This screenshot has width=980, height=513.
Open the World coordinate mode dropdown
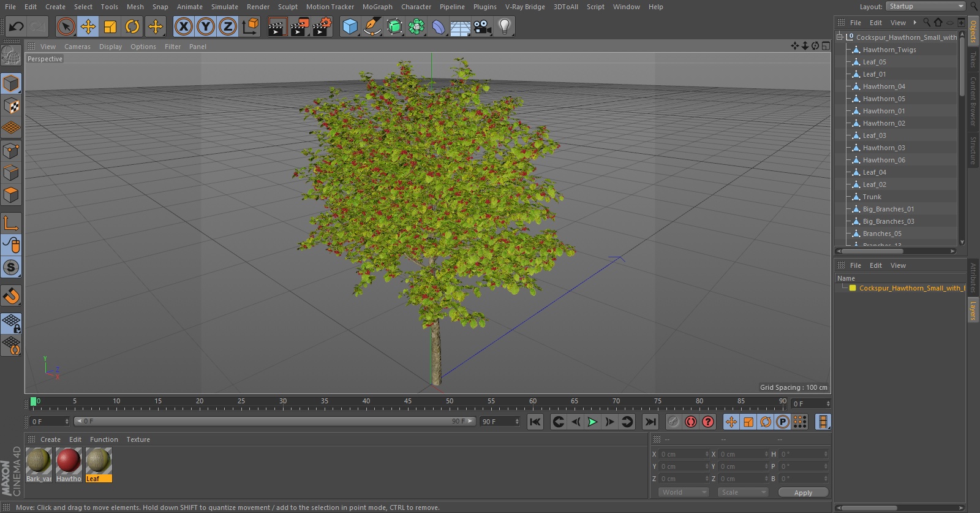coord(684,492)
